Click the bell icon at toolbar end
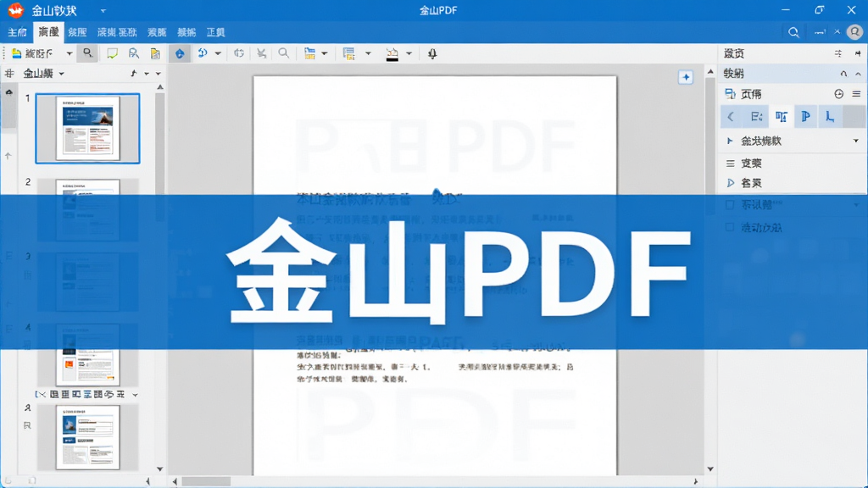 point(432,53)
